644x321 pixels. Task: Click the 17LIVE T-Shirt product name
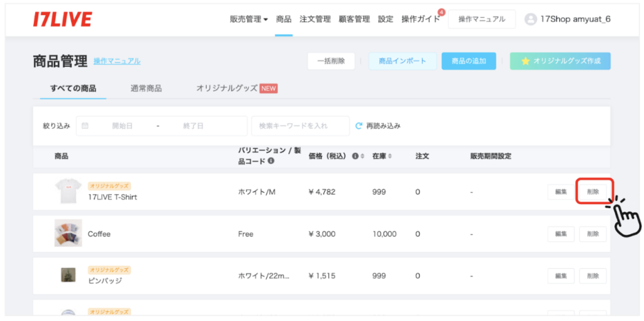[x=113, y=197]
